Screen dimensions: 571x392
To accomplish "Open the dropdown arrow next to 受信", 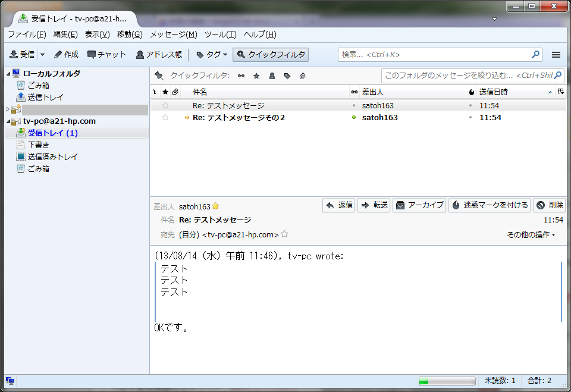I will 42,55.
